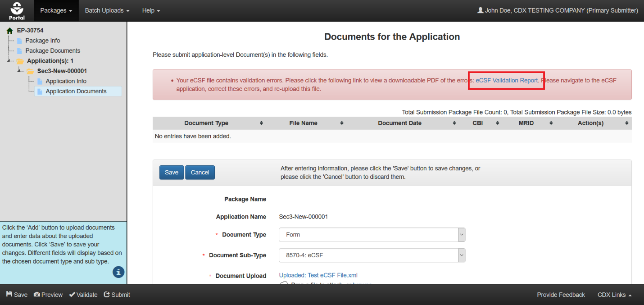The width and height of the screenshot is (644, 305).
Task: Open the Batch Uploads menu
Action: click(x=107, y=10)
